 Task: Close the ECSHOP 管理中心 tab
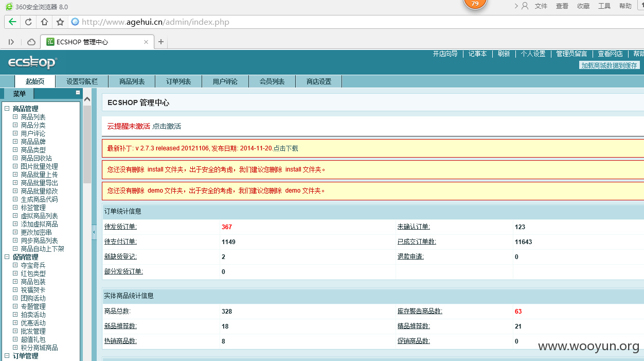(x=146, y=42)
